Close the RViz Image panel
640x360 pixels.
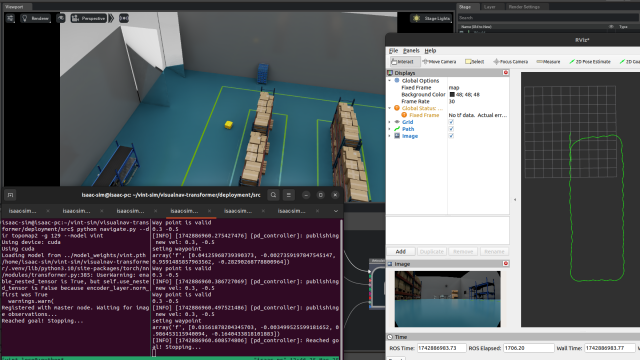(506, 264)
